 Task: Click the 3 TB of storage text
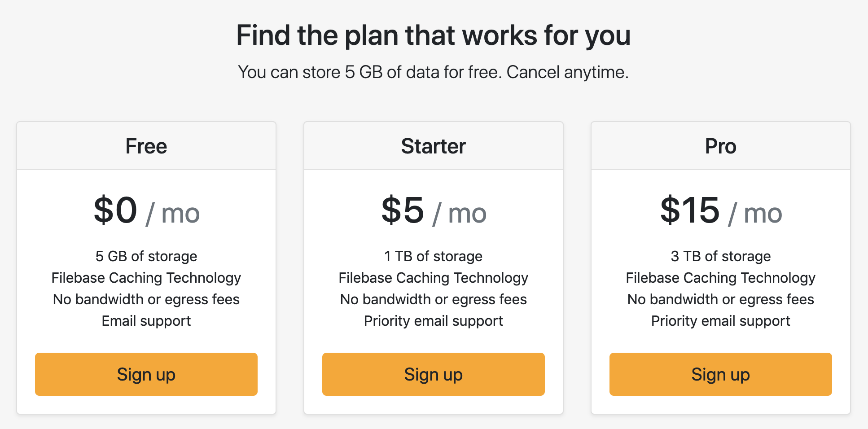[720, 256]
